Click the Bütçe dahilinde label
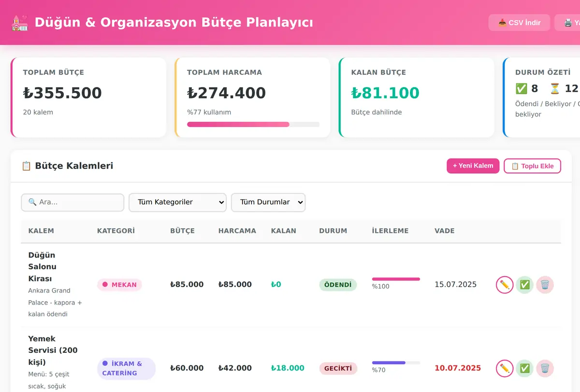Screen dimensions: 580x392 pos(377,112)
